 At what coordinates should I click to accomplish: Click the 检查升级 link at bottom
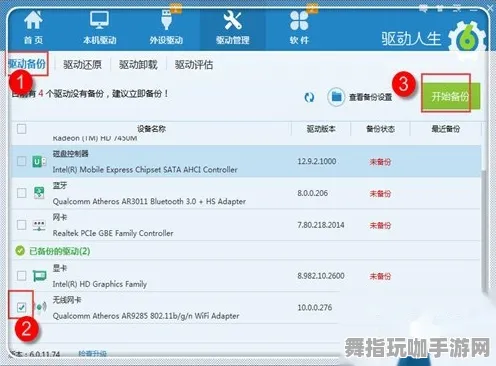92,354
